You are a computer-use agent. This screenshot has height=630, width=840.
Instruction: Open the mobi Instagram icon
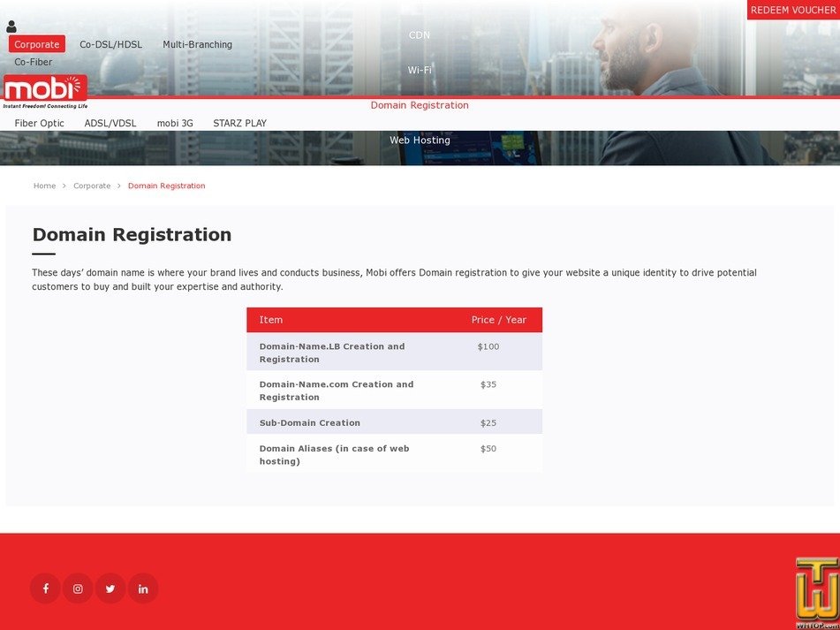point(78,588)
